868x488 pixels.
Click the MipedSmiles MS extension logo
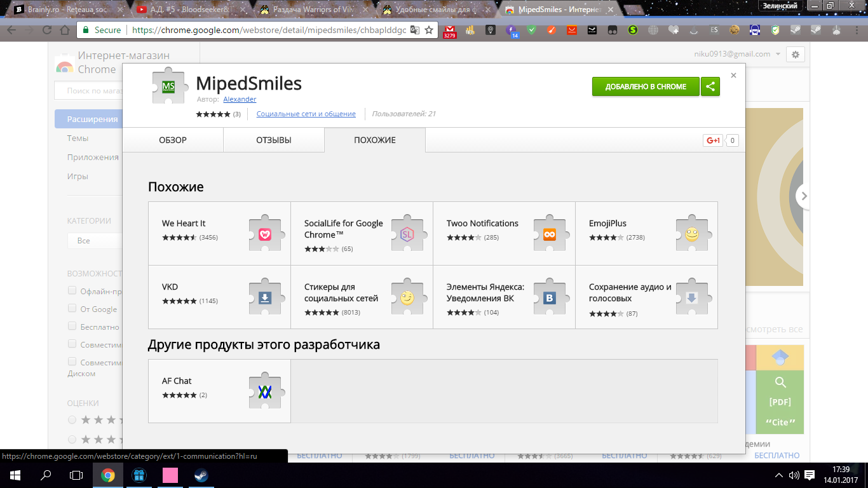[x=170, y=85]
